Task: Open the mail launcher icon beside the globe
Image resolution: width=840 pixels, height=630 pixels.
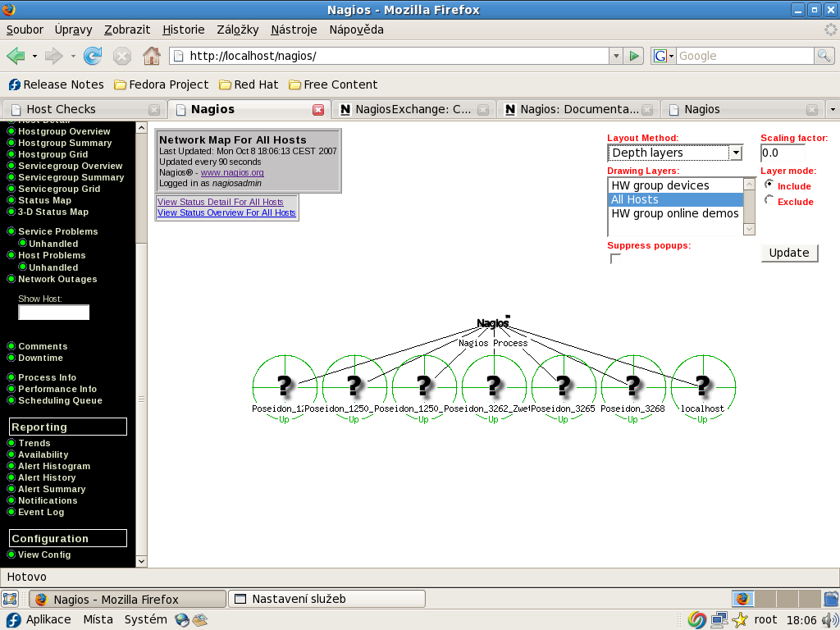Action: coord(200,620)
